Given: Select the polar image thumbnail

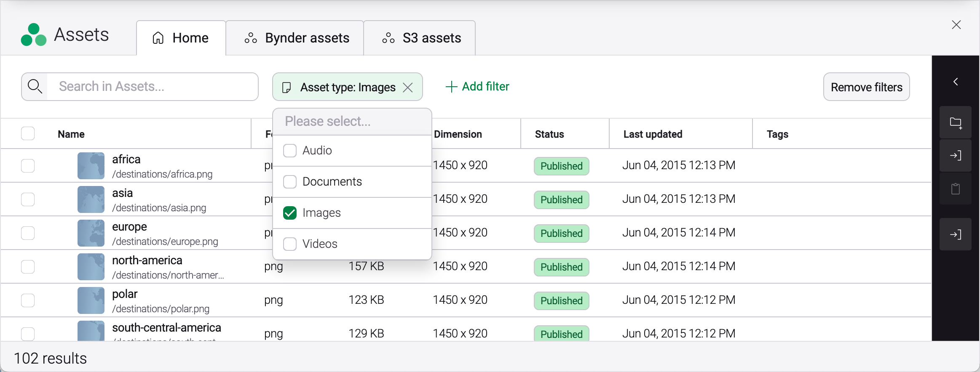Looking at the screenshot, I should [91, 300].
